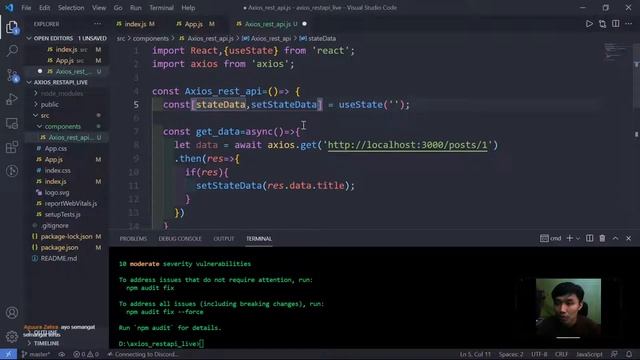
Task: Switch to the Debug Console tab
Action: pos(180,239)
